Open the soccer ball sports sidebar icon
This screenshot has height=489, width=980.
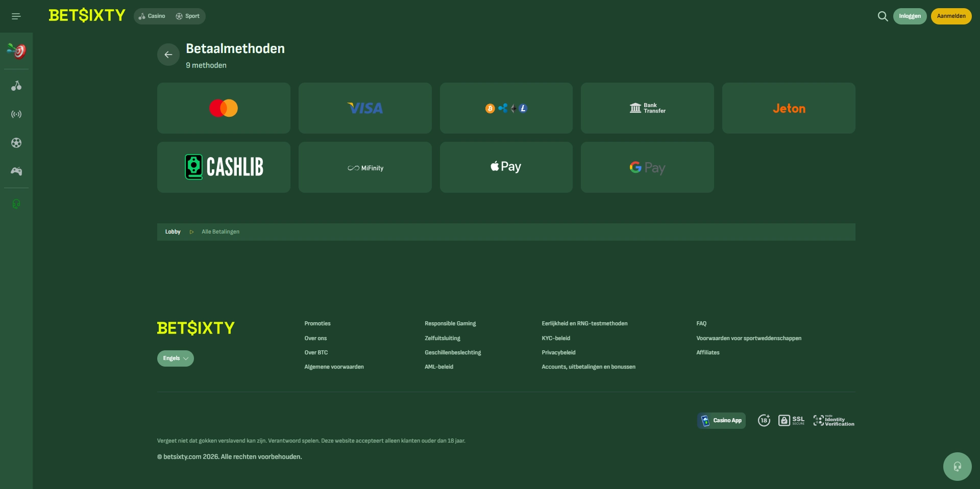point(16,143)
